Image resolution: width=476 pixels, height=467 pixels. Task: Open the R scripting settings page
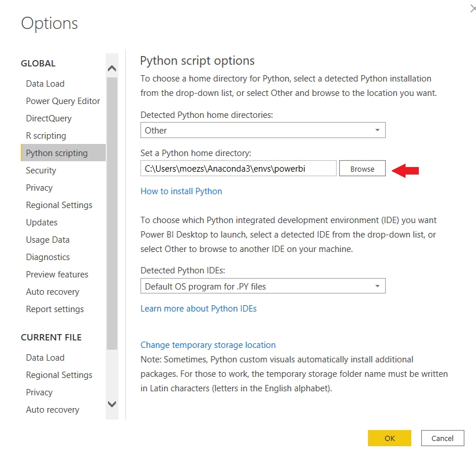pyautogui.click(x=46, y=136)
